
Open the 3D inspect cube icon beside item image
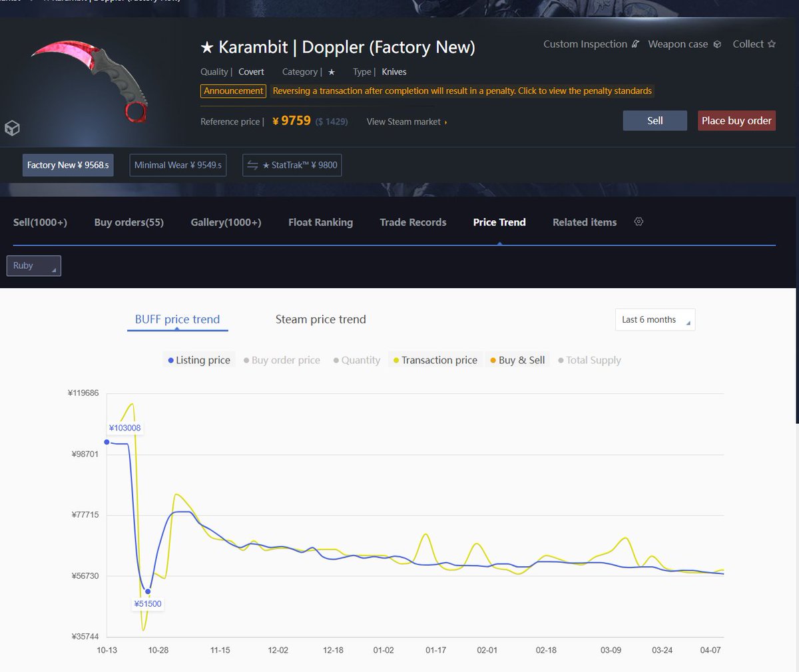12,128
